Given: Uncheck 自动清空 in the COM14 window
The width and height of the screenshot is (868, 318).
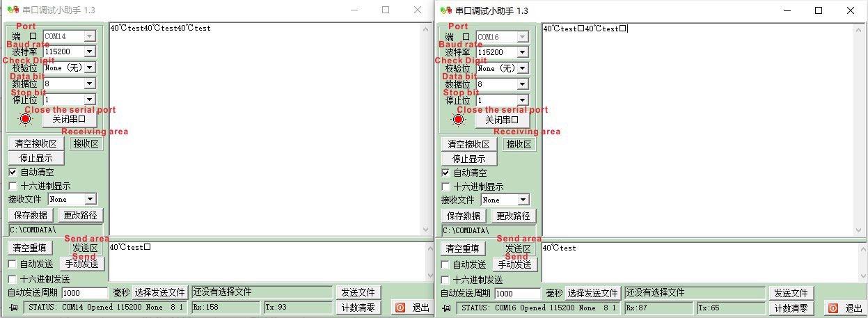Looking at the screenshot, I should tap(13, 172).
